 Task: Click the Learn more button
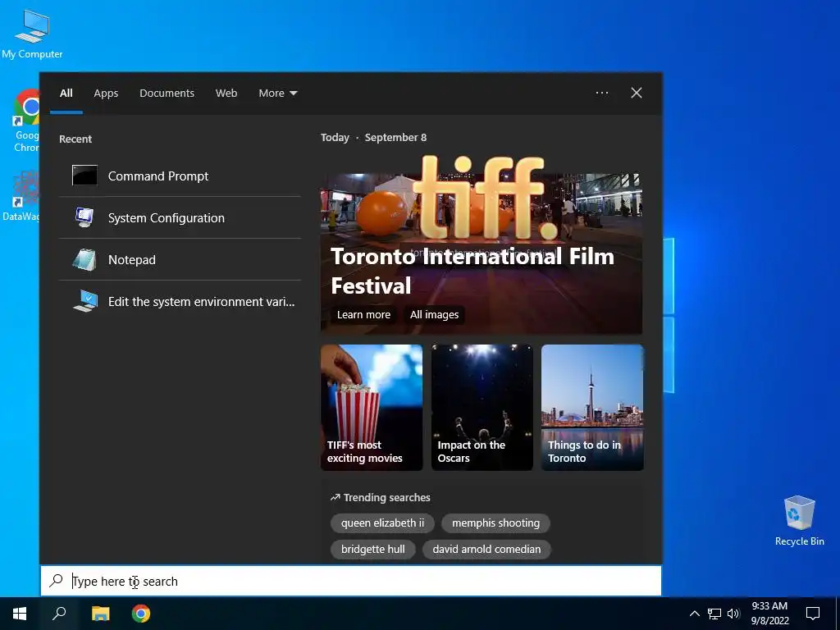pos(363,314)
